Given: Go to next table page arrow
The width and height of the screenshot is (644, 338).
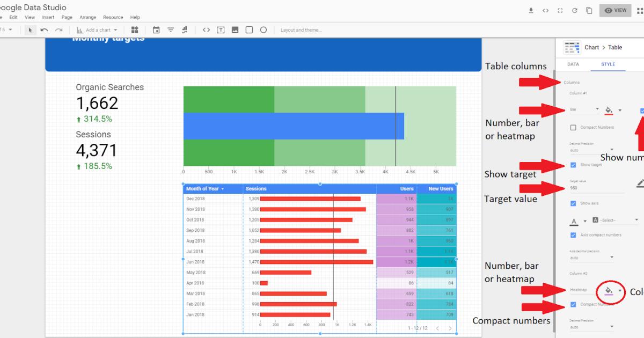Looking at the screenshot, I should click(450, 328).
